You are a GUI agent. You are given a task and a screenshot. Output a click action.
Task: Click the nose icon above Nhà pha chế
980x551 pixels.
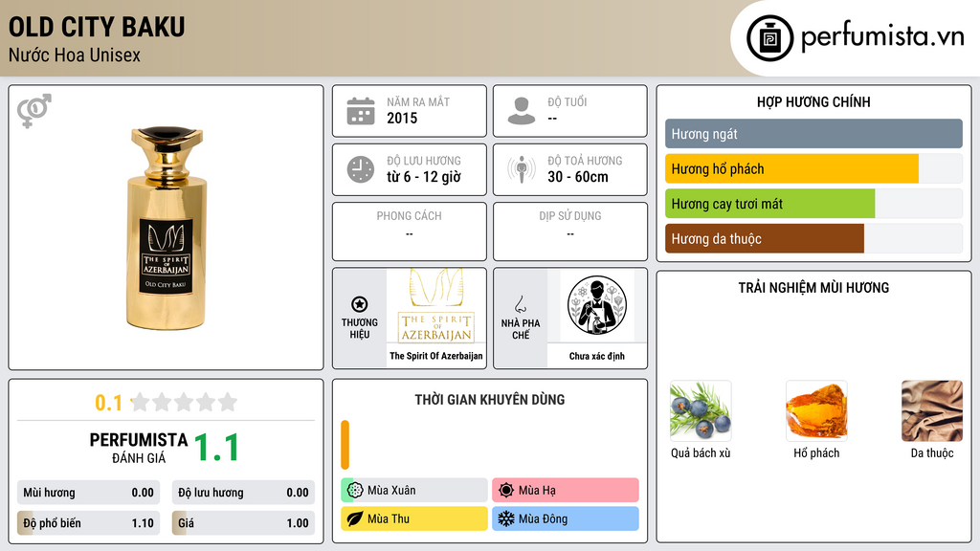520,304
